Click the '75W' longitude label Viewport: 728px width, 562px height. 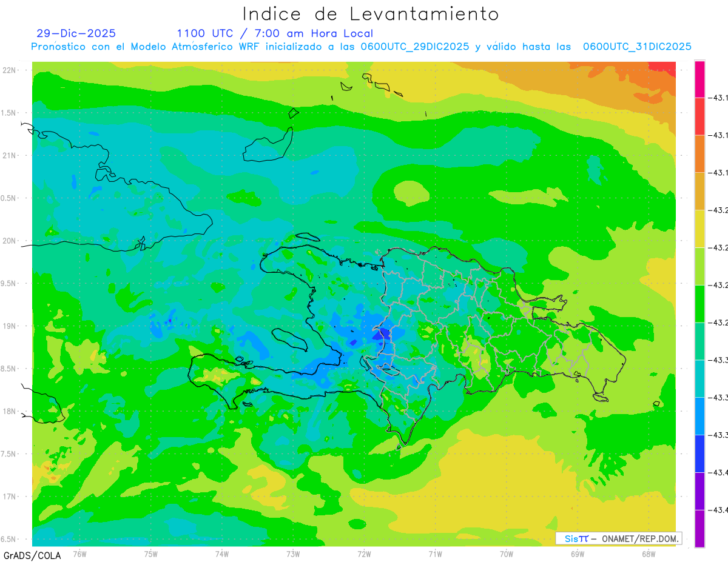151,554
